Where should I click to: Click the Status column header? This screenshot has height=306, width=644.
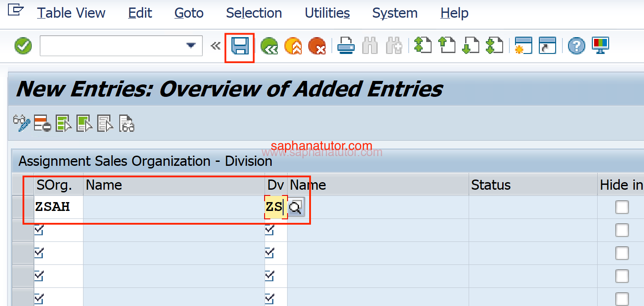click(x=533, y=185)
